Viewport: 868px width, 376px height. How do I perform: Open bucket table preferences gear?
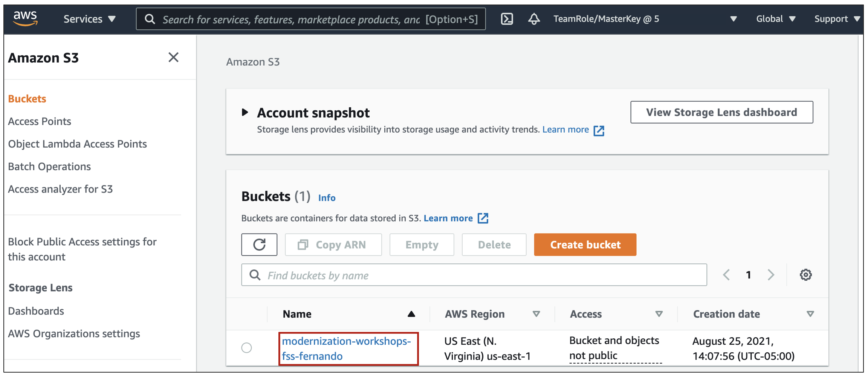pyautogui.click(x=805, y=275)
